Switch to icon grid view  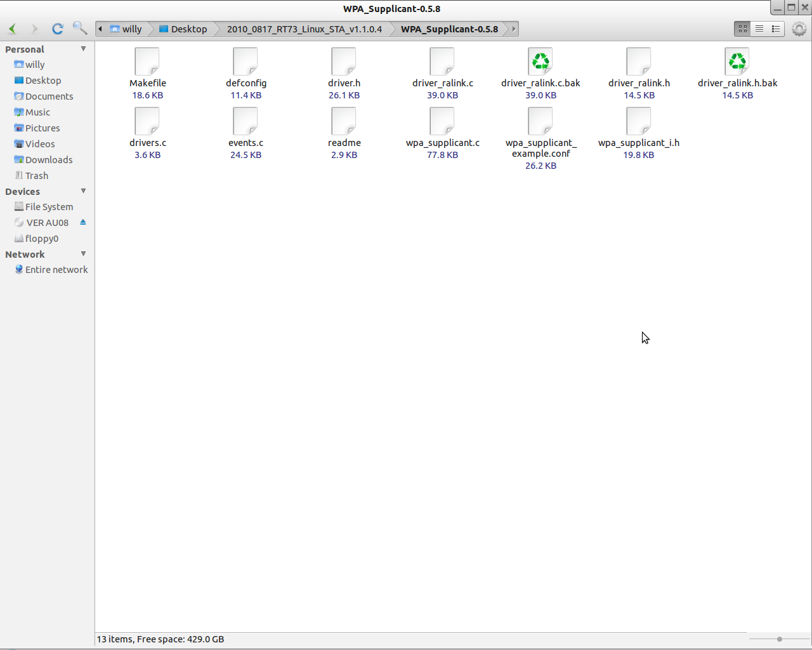click(742, 29)
